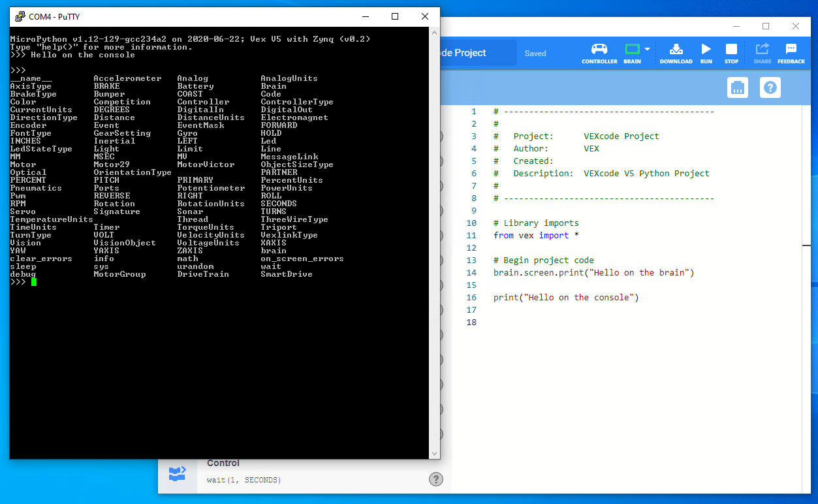The image size is (818, 504).
Task: Select the wait(1, SECONDS) block
Action: point(244,480)
